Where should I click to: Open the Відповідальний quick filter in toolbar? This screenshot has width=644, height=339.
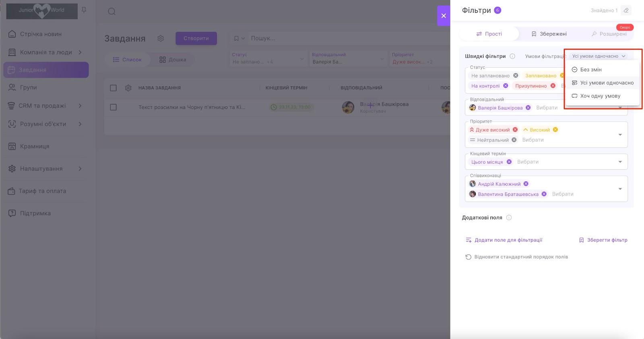348,58
